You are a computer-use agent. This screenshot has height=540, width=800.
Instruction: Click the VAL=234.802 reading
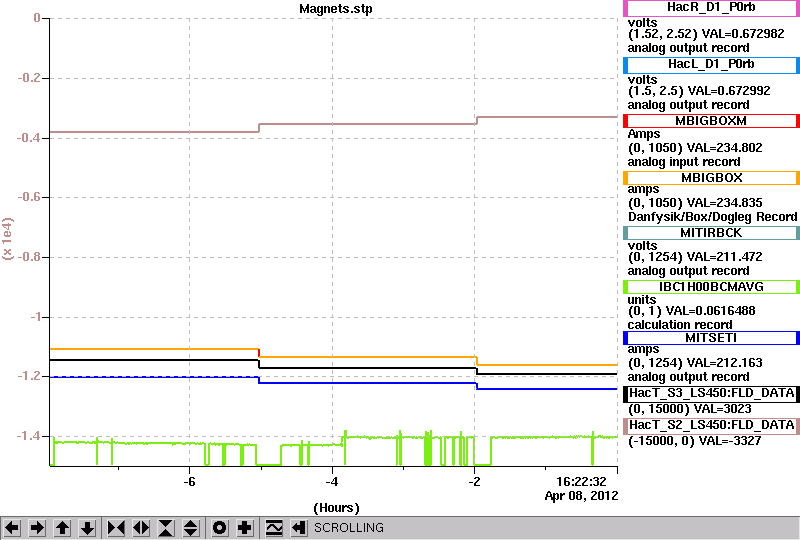point(724,148)
